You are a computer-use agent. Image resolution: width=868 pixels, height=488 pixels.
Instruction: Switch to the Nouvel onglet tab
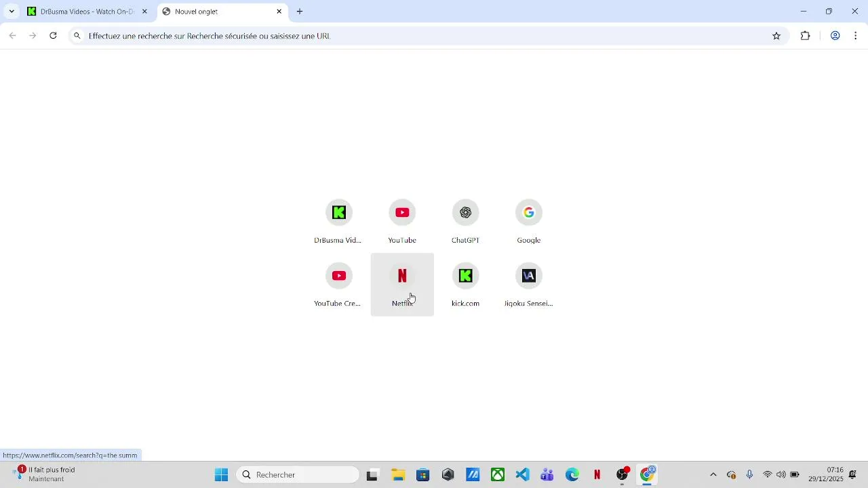217,12
